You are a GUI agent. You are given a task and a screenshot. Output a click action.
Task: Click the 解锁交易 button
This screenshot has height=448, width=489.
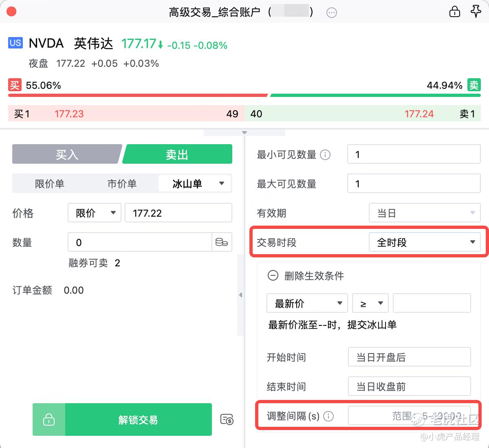(x=138, y=419)
